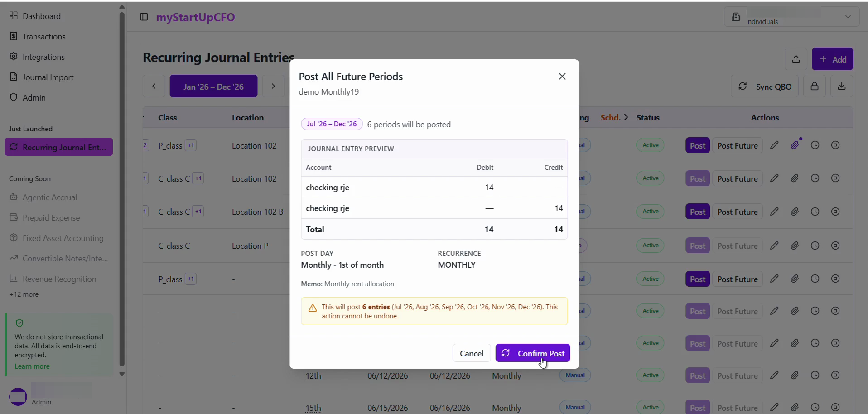Viewport: 868px width, 414px height.
Task: Open Revenue Recognition sidebar item
Action: tap(53, 279)
